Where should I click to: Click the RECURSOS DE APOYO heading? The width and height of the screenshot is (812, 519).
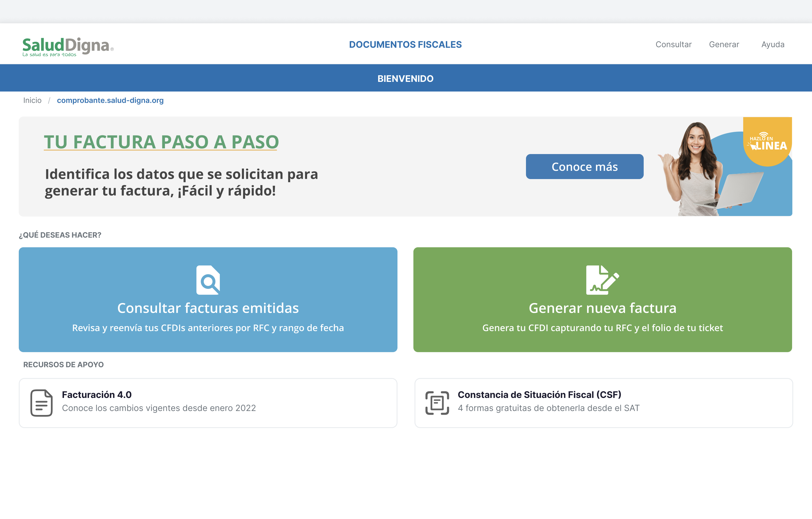coord(63,365)
